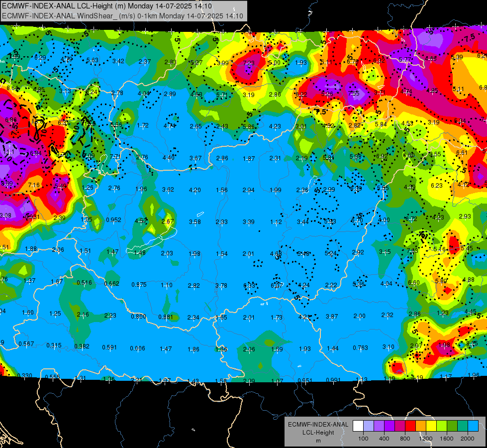This screenshot has width=487, height=448.
Task: Select the vivid purple swatch above 400
Action: pyautogui.click(x=390, y=426)
